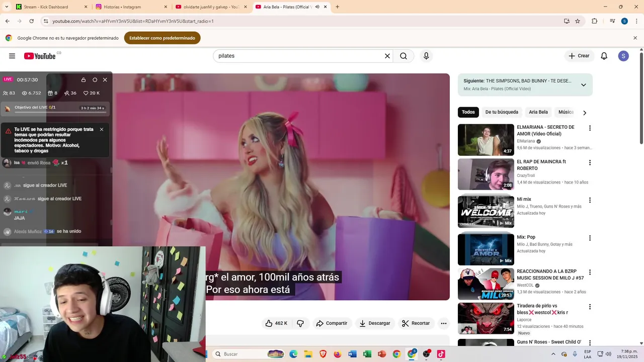Open YouTube notifications bell
Screen dimensions: 644x362
(604, 56)
